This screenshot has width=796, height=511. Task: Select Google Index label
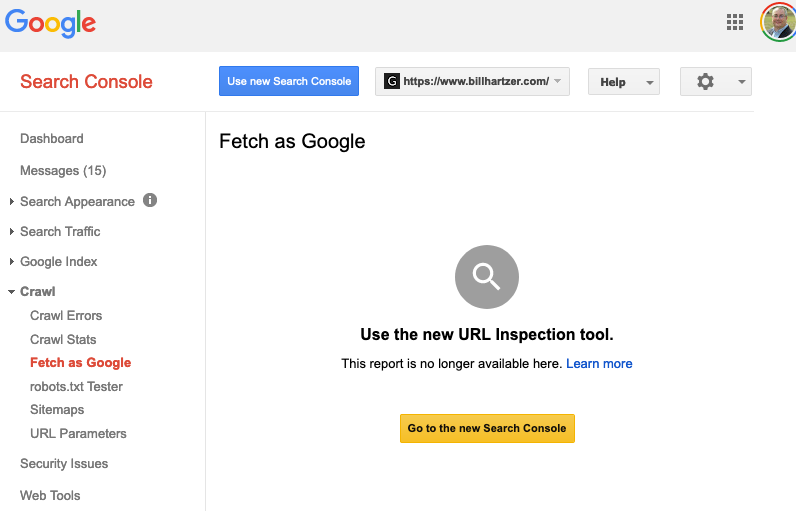(x=58, y=261)
